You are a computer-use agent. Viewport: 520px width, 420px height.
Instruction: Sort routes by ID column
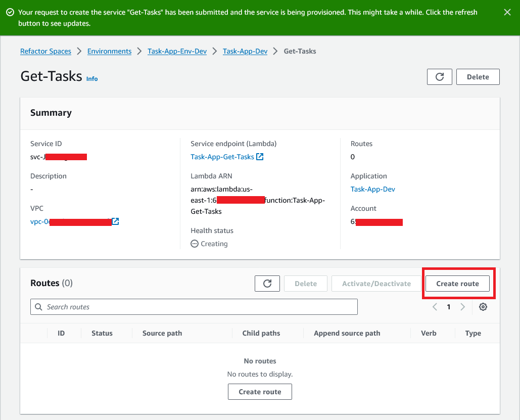click(61, 333)
